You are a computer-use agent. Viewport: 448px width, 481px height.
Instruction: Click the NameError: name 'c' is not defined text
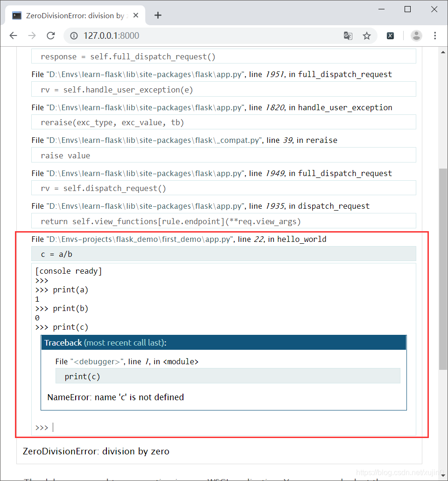(x=116, y=397)
